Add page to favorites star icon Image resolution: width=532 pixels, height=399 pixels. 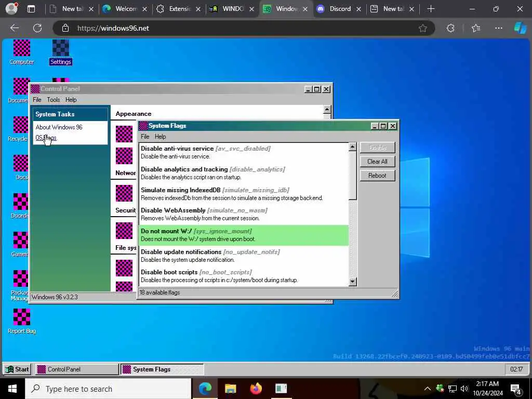(423, 28)
